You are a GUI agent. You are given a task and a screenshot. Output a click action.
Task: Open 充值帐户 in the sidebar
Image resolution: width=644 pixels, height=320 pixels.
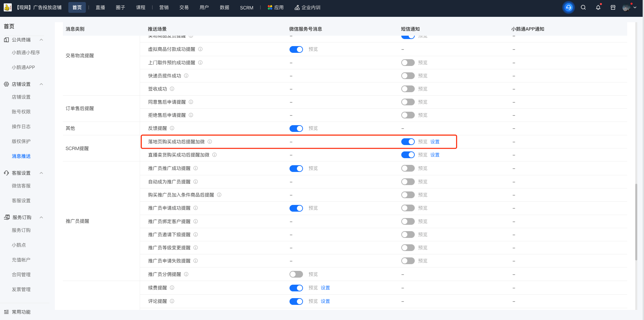pyautogui.click(x=21, y=260)
